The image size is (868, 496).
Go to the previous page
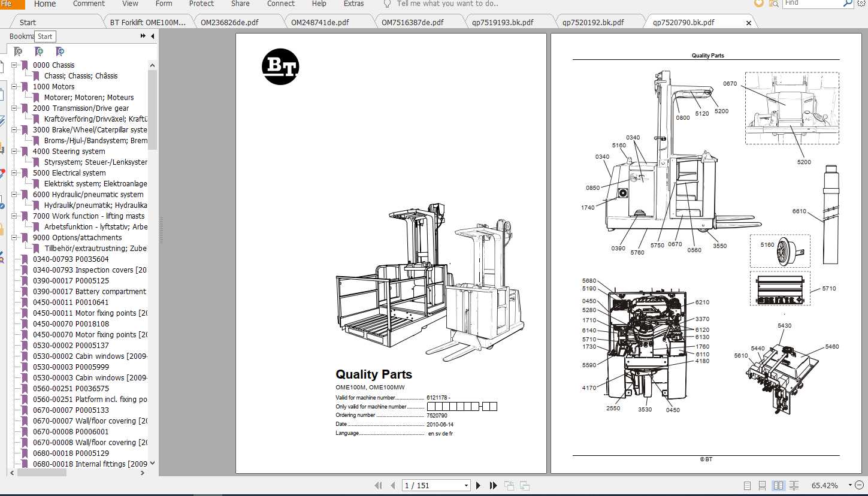click(393, 485)
